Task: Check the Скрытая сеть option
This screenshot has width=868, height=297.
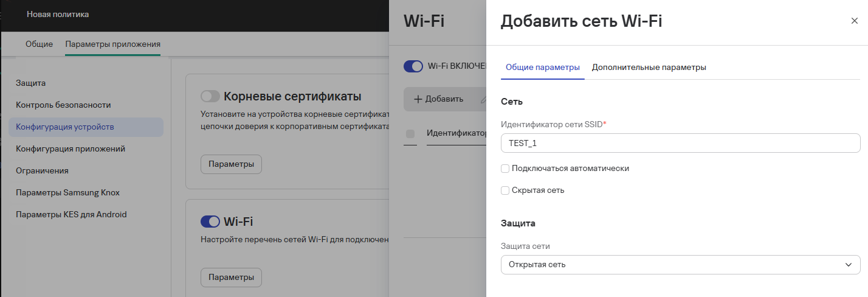Action: click(x=505, y=190)
